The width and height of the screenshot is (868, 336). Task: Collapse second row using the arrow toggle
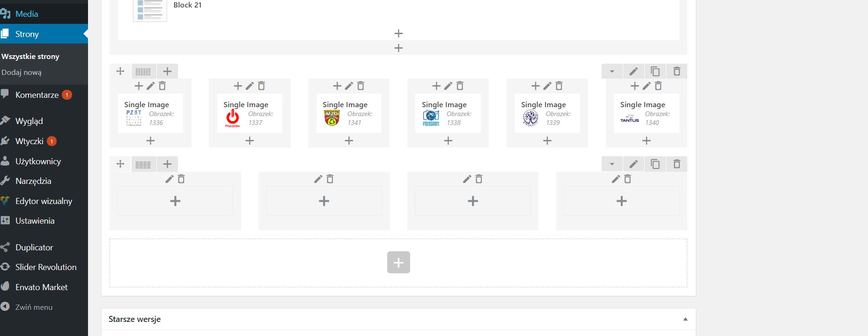[612, 164]
